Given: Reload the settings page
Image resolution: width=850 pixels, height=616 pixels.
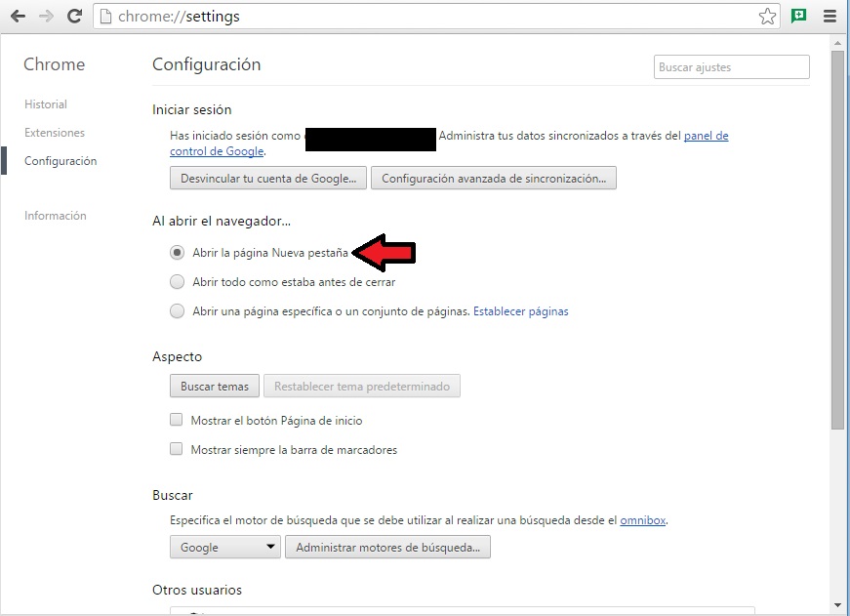Looking at the screenshot, I should (74, 17).
